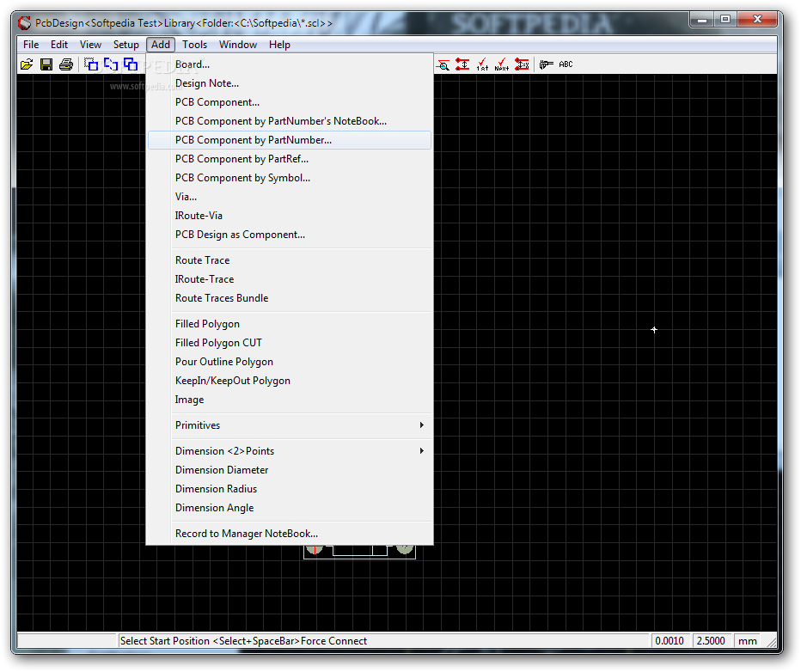801x672 pixels.
Task: Click the '1st' red checkmark icon
Action: click(x=482, y=64)
